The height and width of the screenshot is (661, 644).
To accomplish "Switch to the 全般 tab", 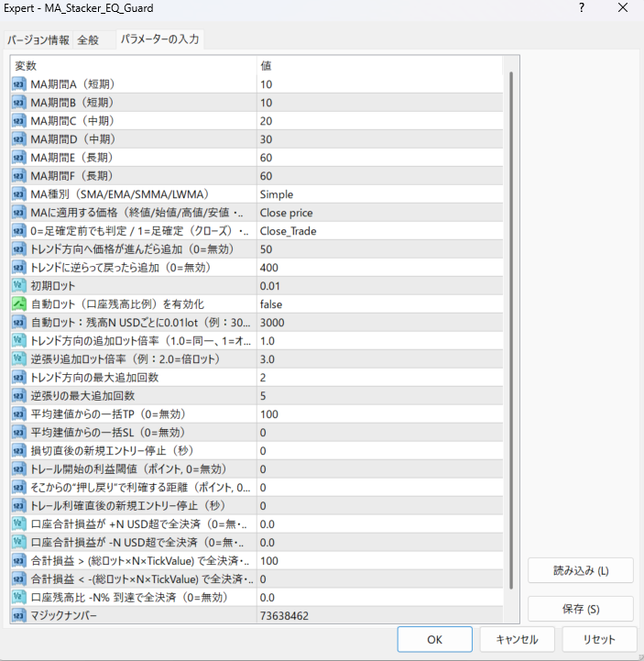I will (x=89, y=40).
